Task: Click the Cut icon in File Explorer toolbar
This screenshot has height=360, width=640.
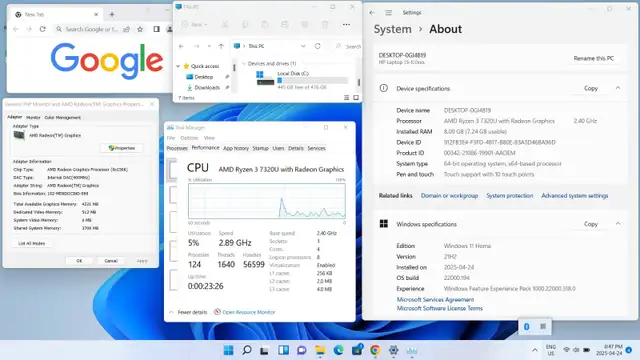Action: pos(224,24)
